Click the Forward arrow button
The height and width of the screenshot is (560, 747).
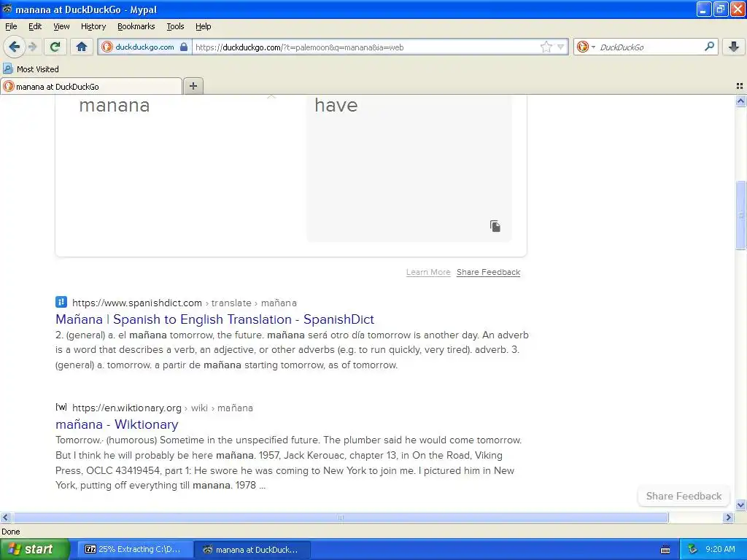coord(32,47)
